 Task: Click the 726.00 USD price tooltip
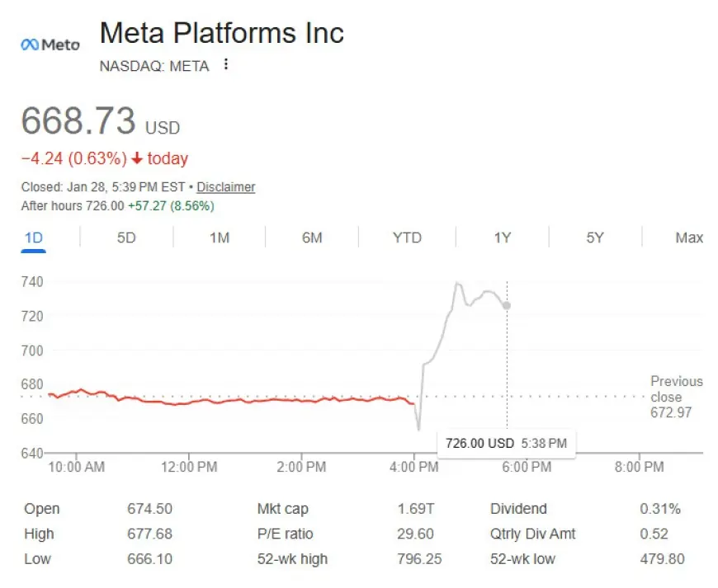pyautogui.click(x=505, y=443)
